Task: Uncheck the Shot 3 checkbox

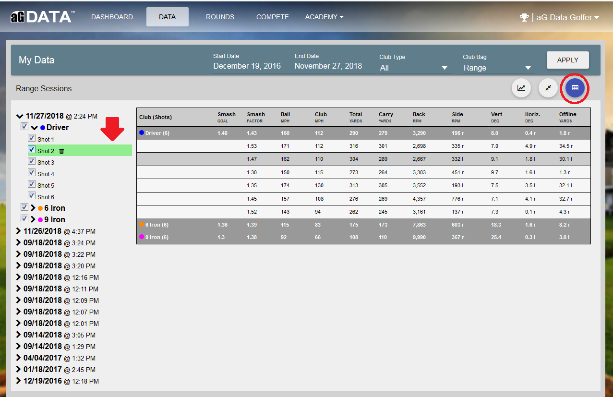Action: point(32,161)
